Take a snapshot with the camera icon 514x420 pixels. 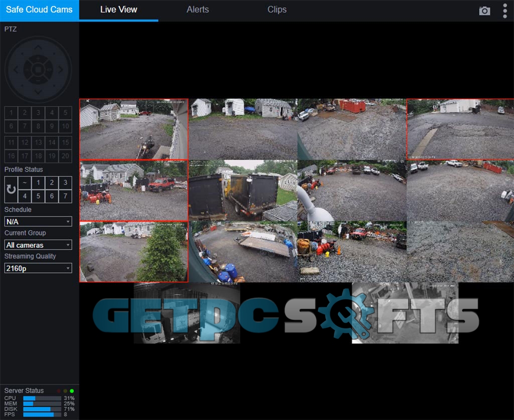(x=484, y=11)
